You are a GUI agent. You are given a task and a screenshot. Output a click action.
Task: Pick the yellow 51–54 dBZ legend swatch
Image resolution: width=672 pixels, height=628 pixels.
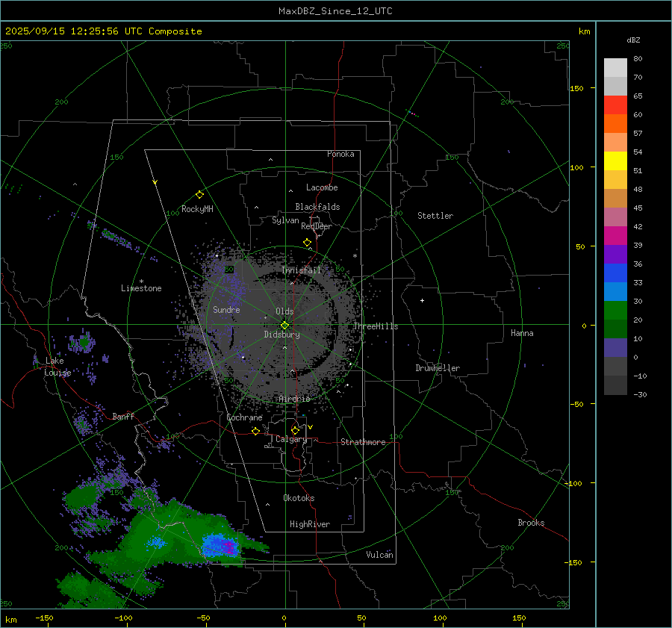coord(615,161)
